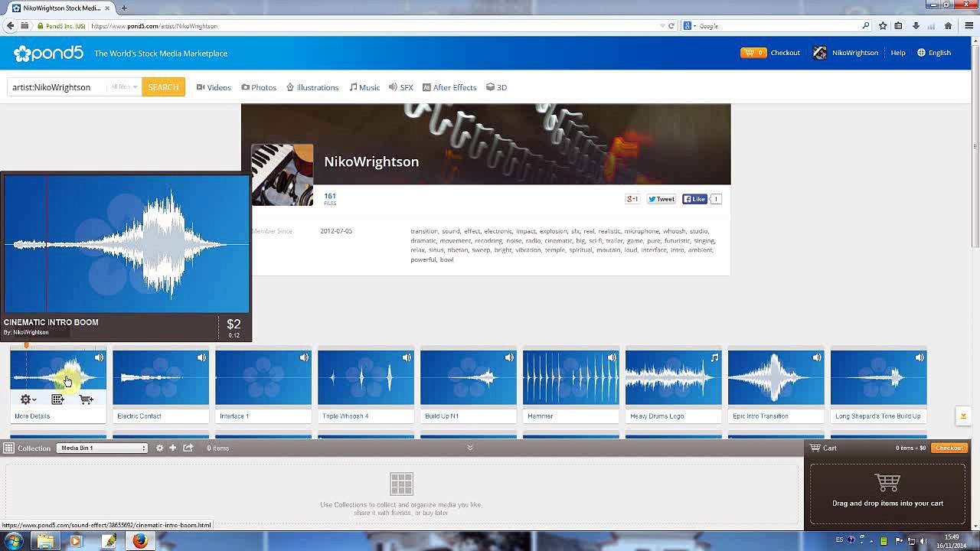Click the speaker icon on Triple Whoosh 4 thumbnail
980x551 pixels.
407,357
